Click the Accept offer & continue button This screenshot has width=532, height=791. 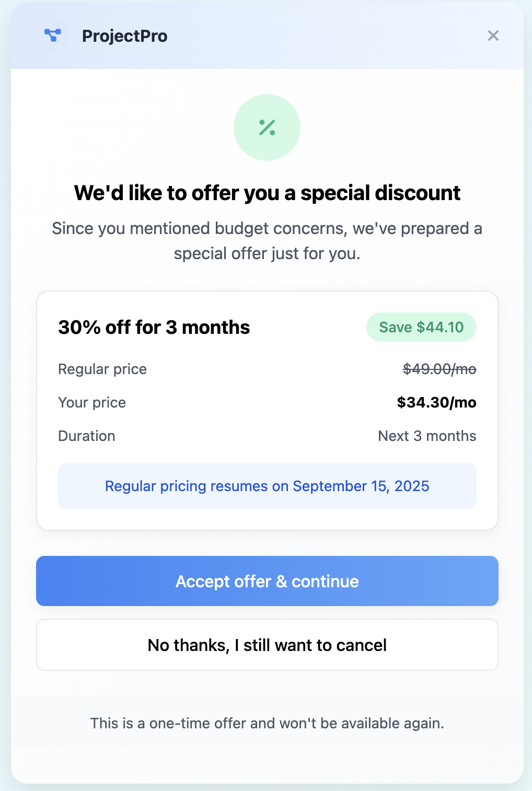pyautogui.click(x=267, y=581)
